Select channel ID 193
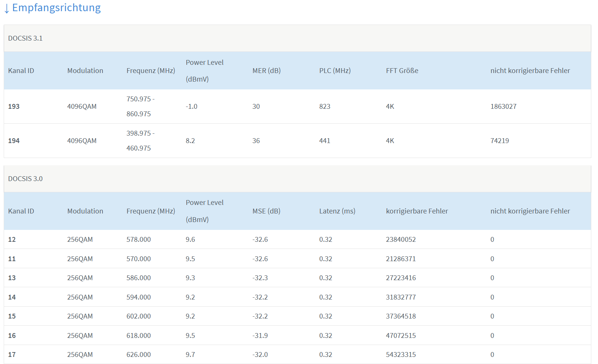This screenshot has height=364, width=598. pyautogui.click(x=14, y=107)
